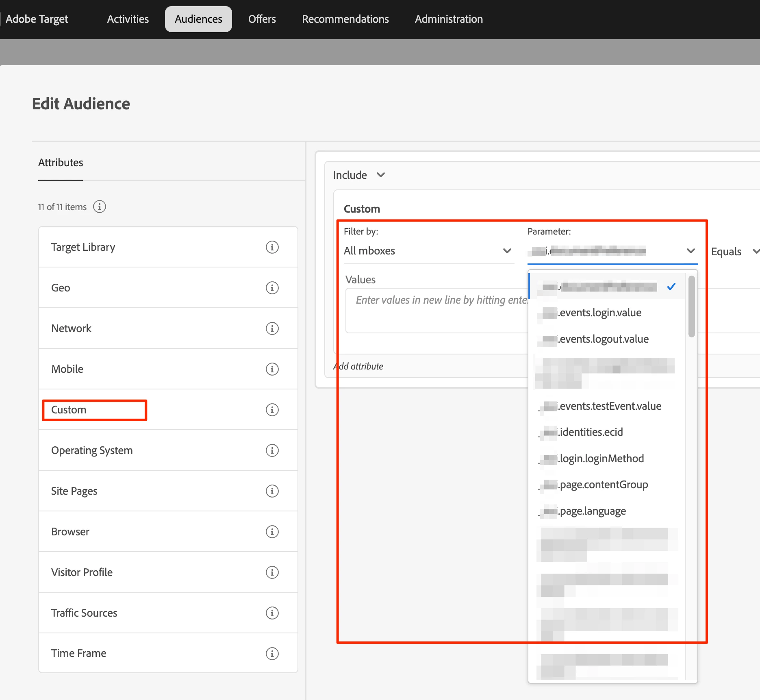This screenshot has height=700, width=760.
Task: Select Traffic Sources attribute
Action: 168,613
